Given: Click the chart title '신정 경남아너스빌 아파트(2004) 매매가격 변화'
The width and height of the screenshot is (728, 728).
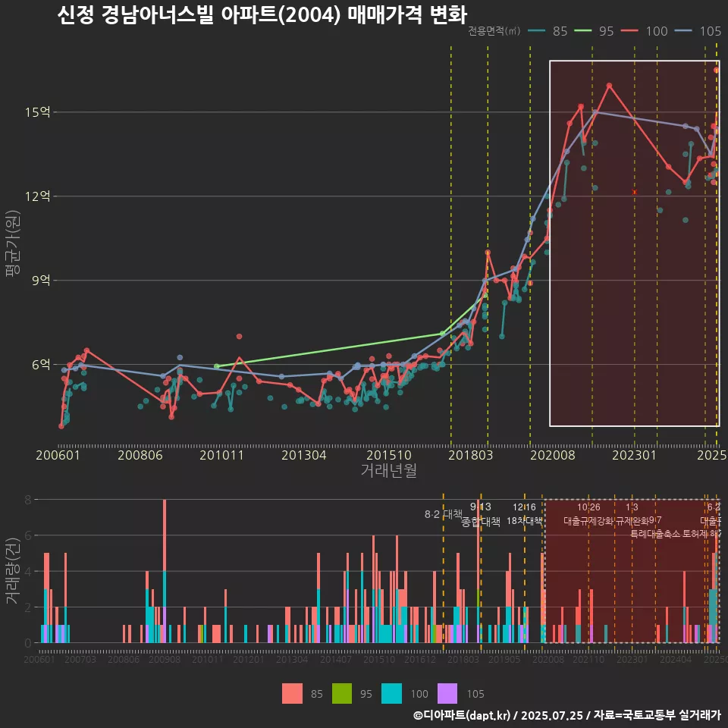Looking at the screenshot, I should 262,14.
